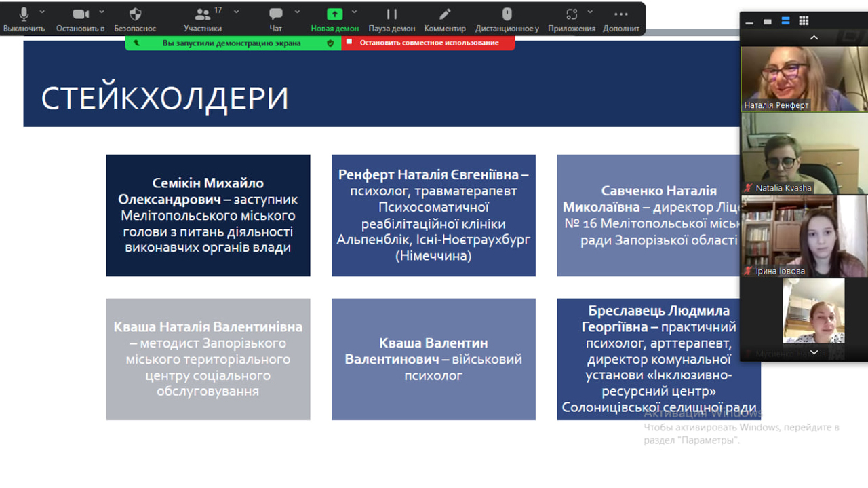Image resolution: width=868 pixels, height=488 pixels.
Task: Pause the screen share
Action: [391, 15]
